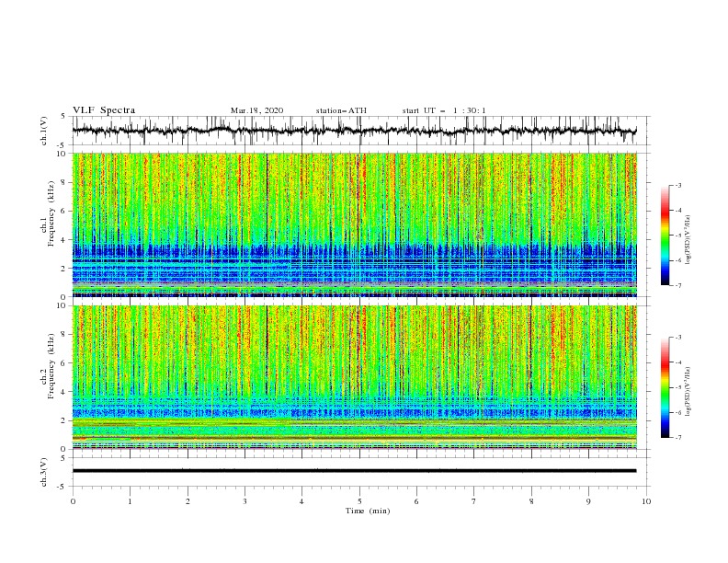Click time axis tick label "8" under the plot

point(531,501)
